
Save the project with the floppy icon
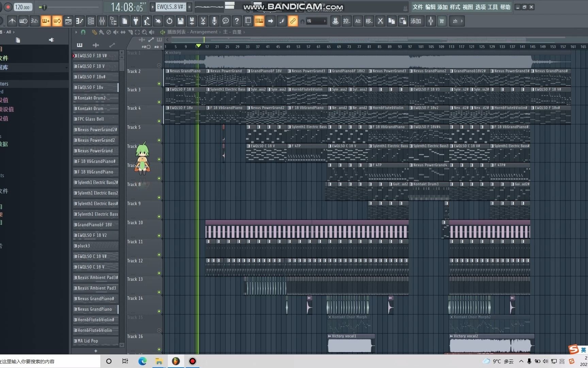[x=181, y=21]
